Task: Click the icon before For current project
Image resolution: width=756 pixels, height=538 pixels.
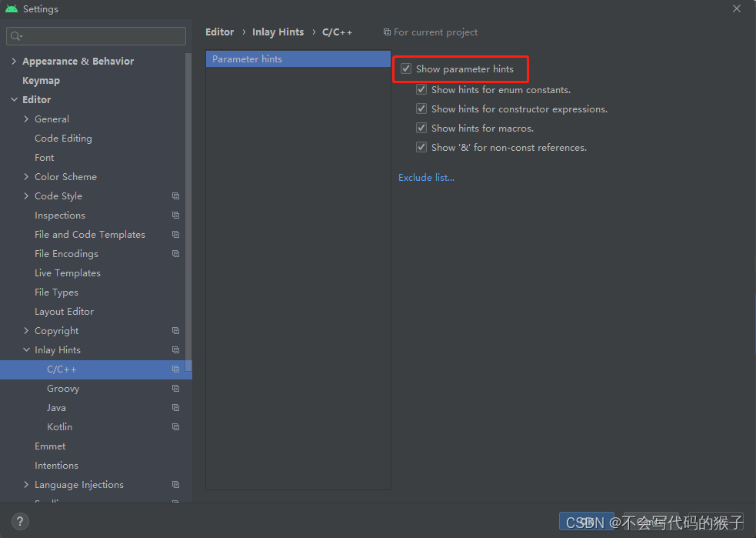Action: [387, 32]
